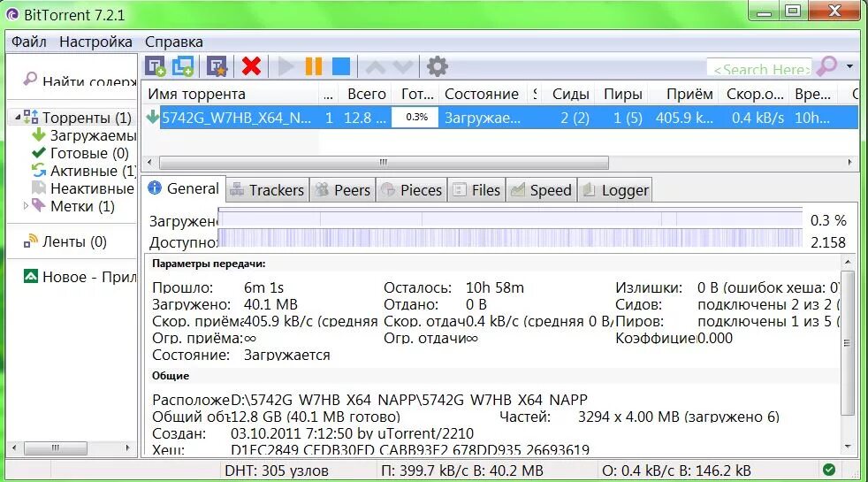Click the Загружено pieces progress bar
The width and height of the screenshot is (868, 482).
click(x=510, y=219)
